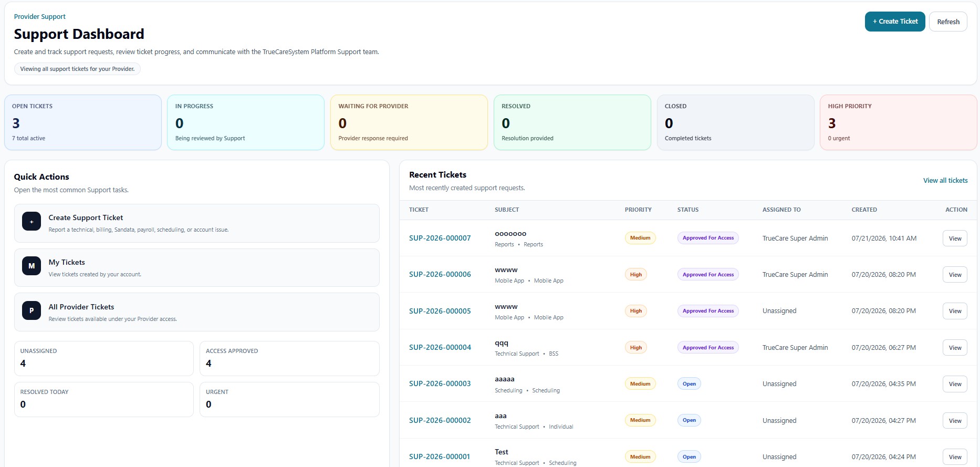Select the High Priority summary card
This screenshot has height=467, width=980.
(x=899, y=122)
